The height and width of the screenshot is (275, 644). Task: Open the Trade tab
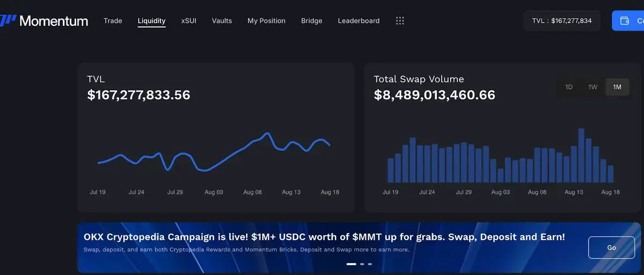[x=113, y=21]
